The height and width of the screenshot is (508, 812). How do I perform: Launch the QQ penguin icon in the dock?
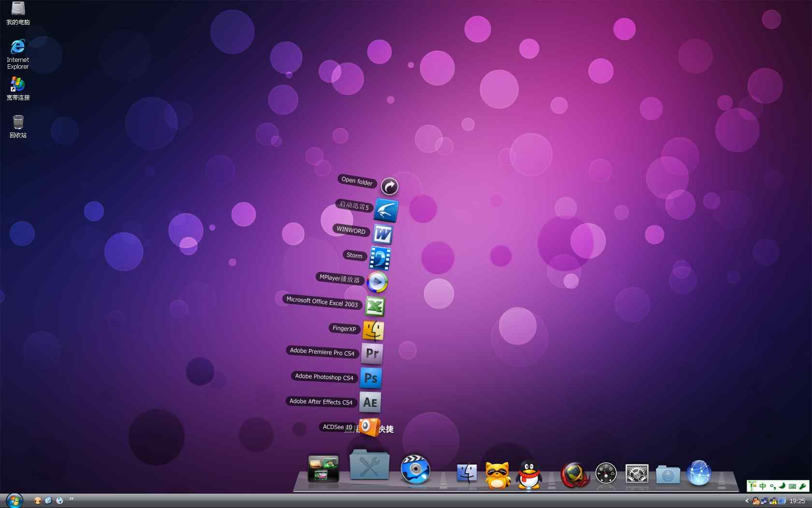tap(529, 474)
